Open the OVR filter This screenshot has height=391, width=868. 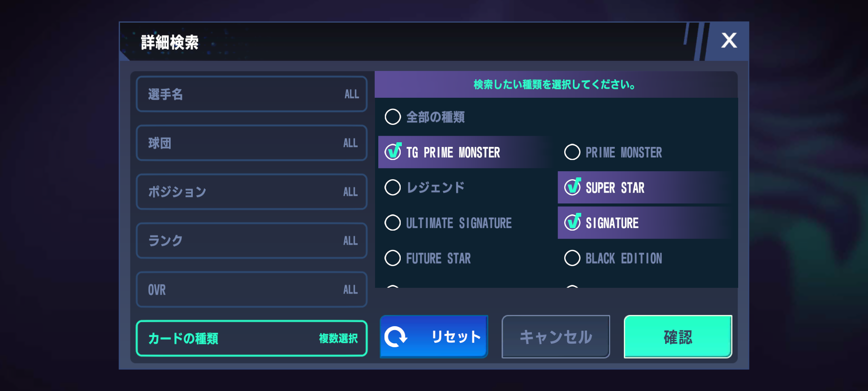coord(252,290)
